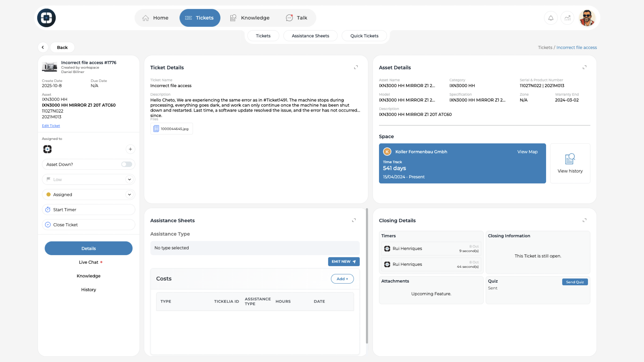Expand the Asset Details panel
Viewport: 644px width, 362px height.
coord(585,67)
